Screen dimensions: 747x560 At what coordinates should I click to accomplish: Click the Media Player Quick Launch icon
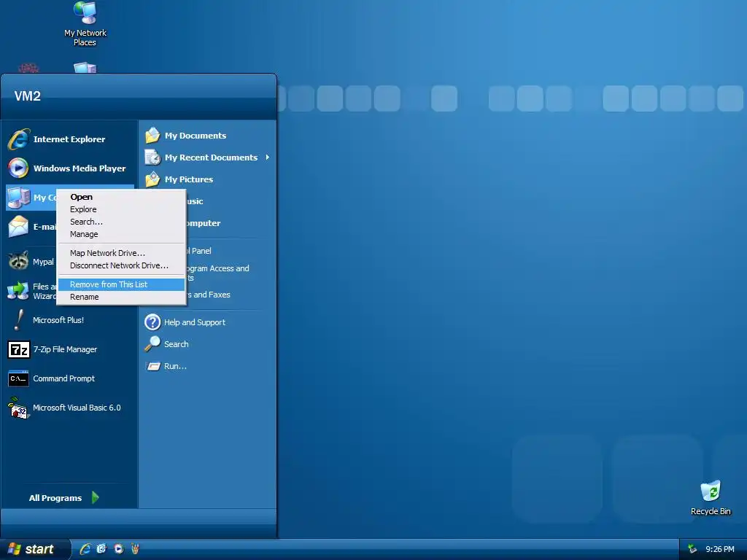point(119,549)
